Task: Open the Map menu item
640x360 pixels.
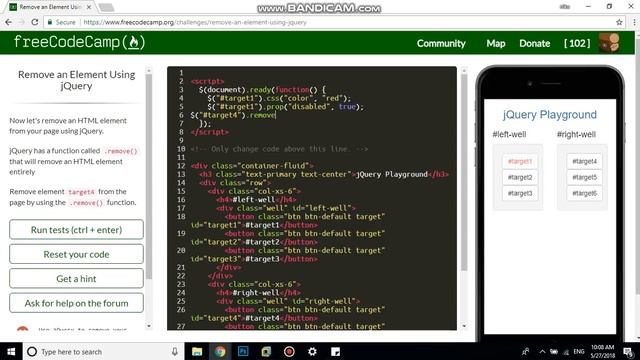Action: (x=496, y=43)
